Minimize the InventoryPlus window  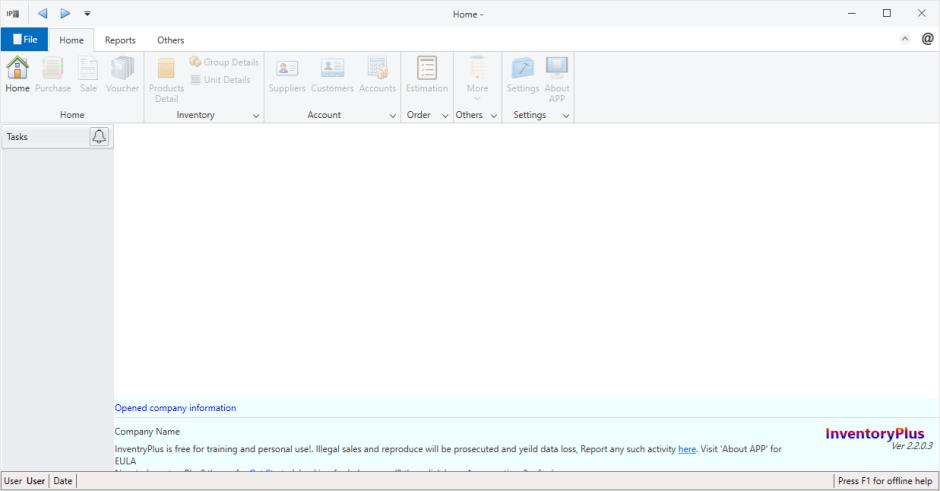pos(852,13)
